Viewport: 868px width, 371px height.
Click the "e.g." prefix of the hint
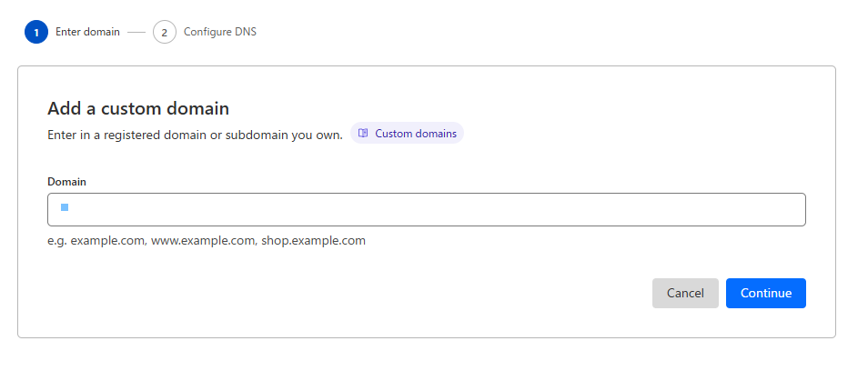click(x=57, y=241)
